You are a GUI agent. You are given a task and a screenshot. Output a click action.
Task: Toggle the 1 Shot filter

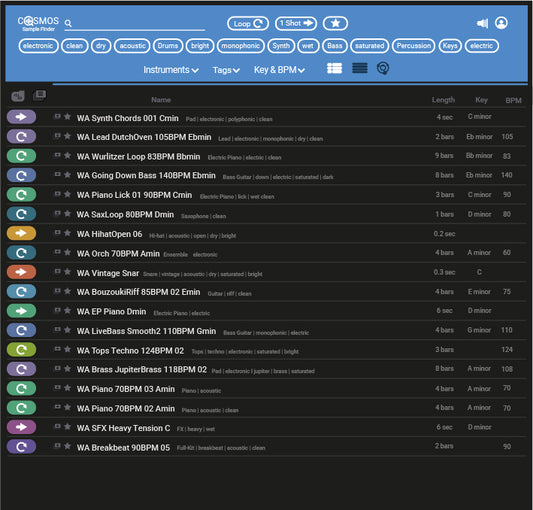click(296, 23)
